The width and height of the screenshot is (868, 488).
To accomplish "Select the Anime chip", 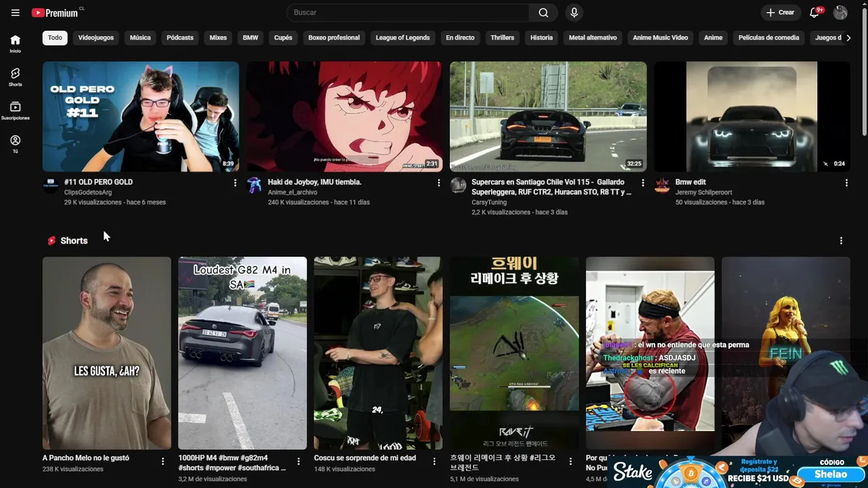I will tap(713, 38).
